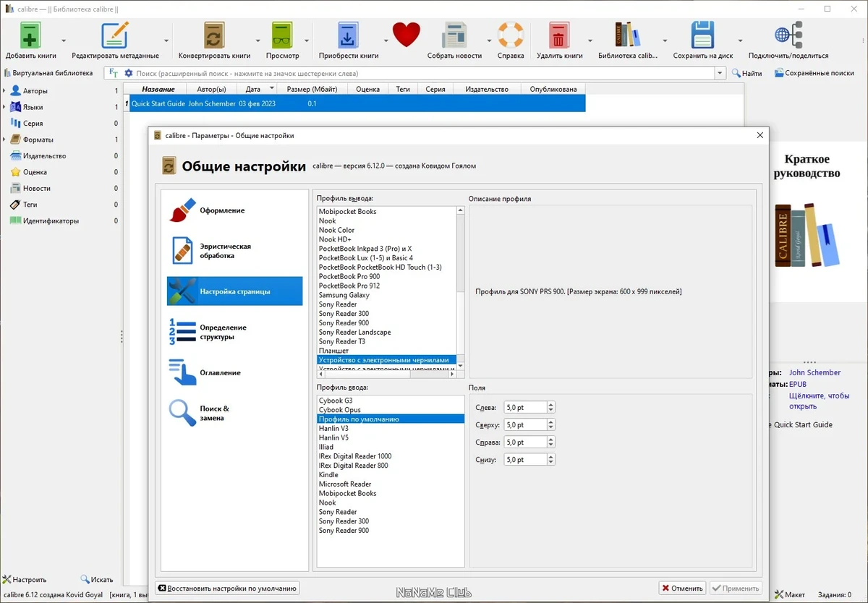This screenshot has width=868, height=603.
Task: Open Оглавление settings section
Action: click(x=235, y=372)
